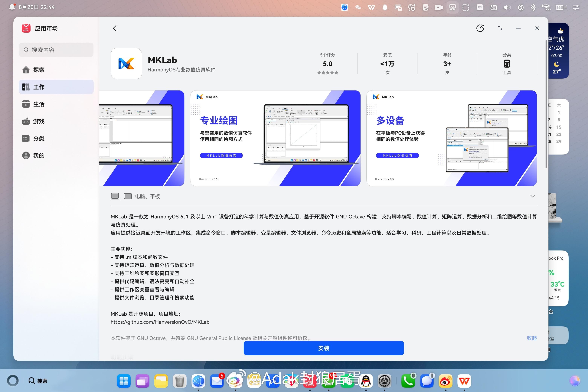
Task: Click the MKLab app icon
Action: (x=126, y=64)
